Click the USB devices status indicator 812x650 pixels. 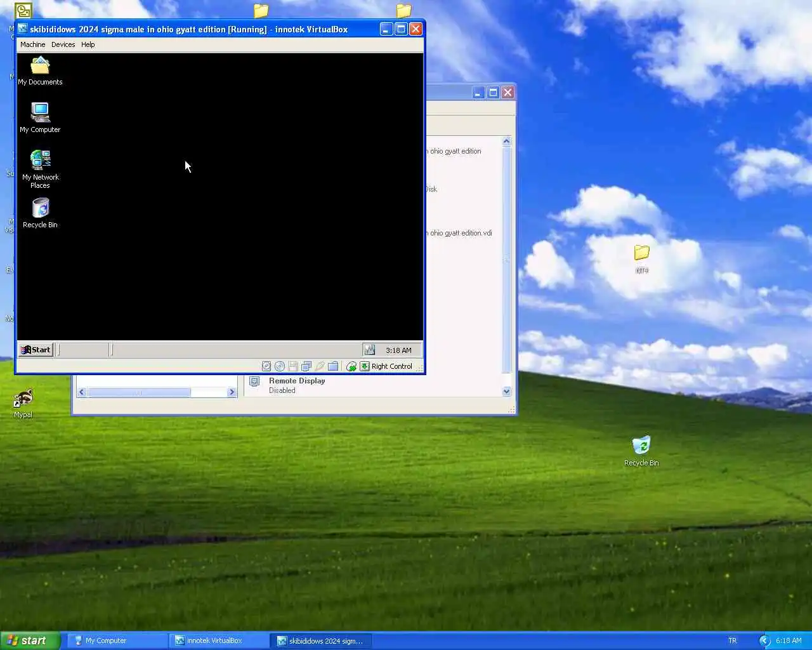[320, 366]
